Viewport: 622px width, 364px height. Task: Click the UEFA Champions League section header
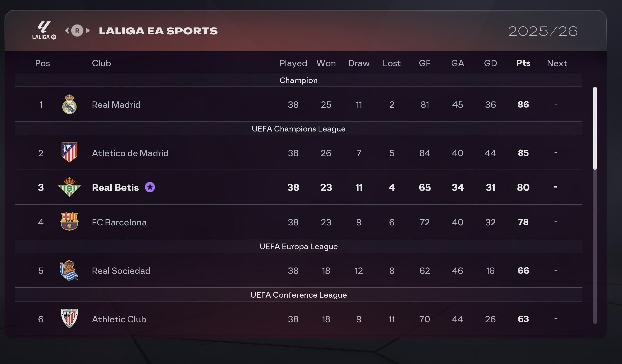[x=298, y=128]
